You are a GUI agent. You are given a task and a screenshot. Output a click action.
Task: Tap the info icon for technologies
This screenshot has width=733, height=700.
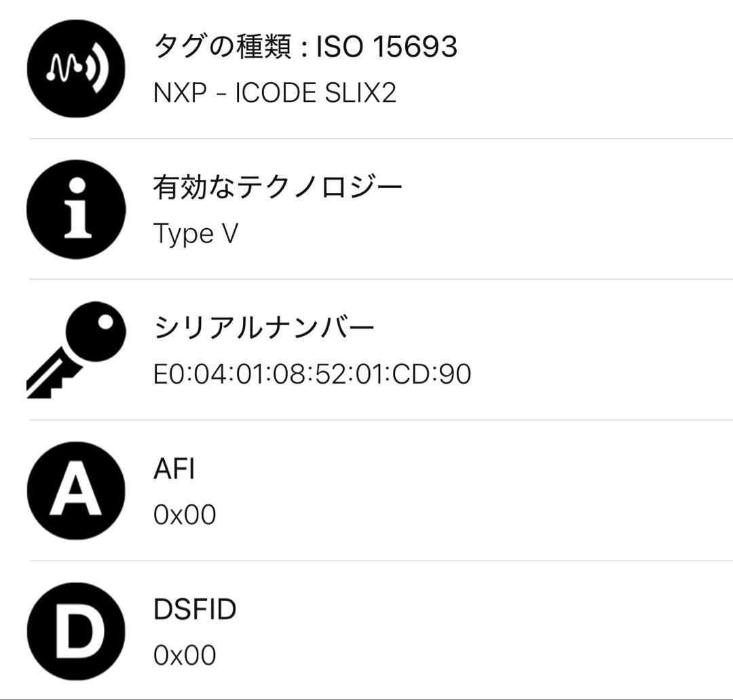click(76, 209)
